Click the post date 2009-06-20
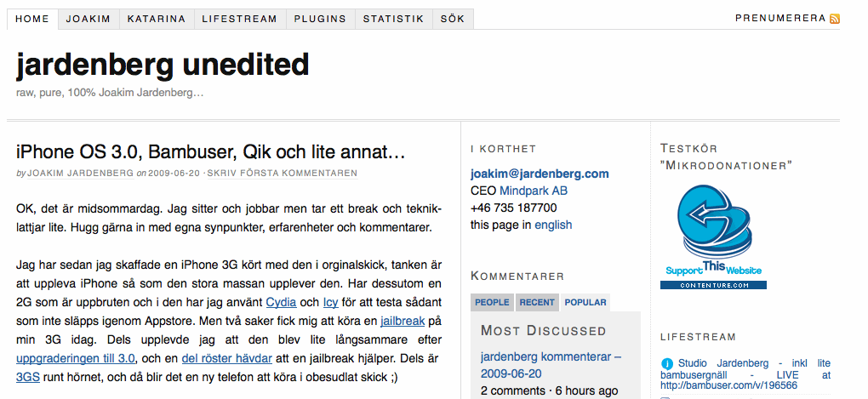Image resolution: width=868 pixels, height=399 pixels. (174, 174)
